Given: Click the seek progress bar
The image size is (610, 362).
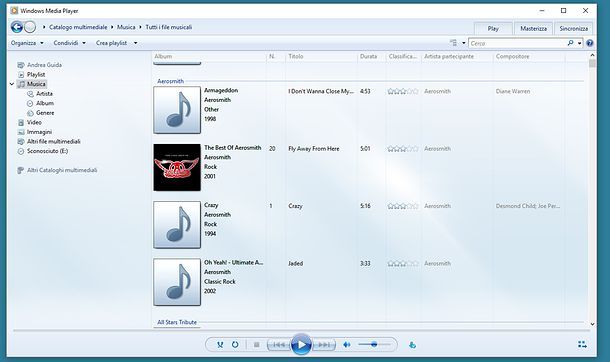Looking at the screenshot, I should [301, 331].
